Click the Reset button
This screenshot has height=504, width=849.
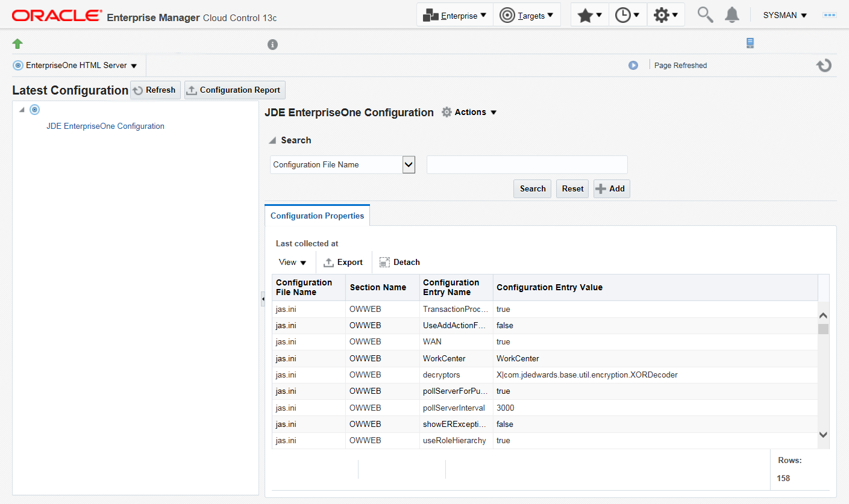[x=572, y=188]
